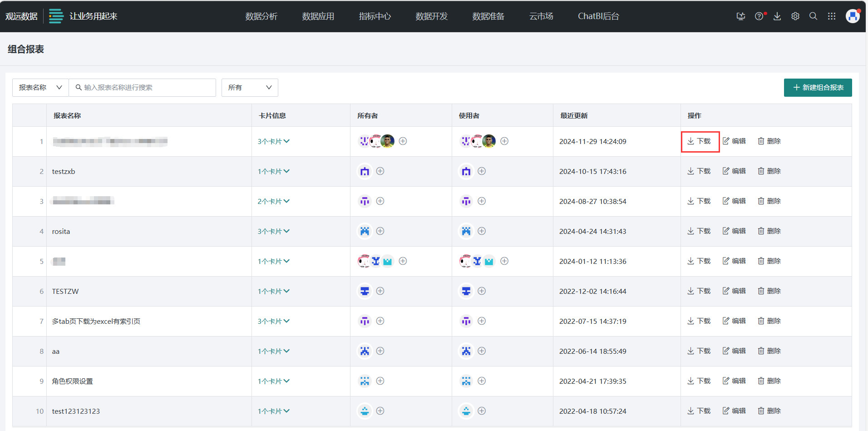
Task: Click the add-owner plus icon in row testzxb
Action: 380,171
